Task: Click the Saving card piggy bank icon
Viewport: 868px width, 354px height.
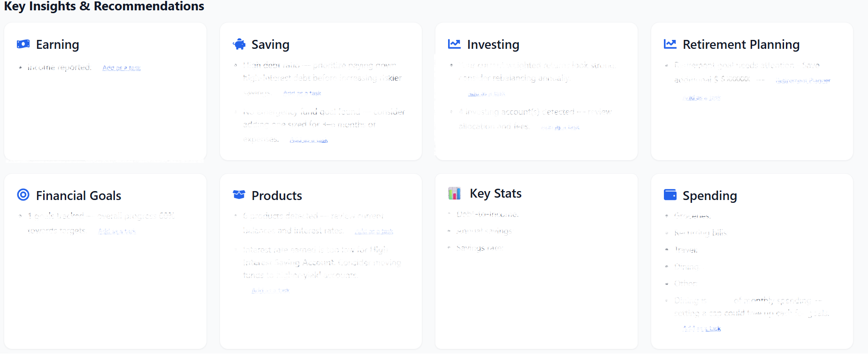Action: click(x=239, y=44)
